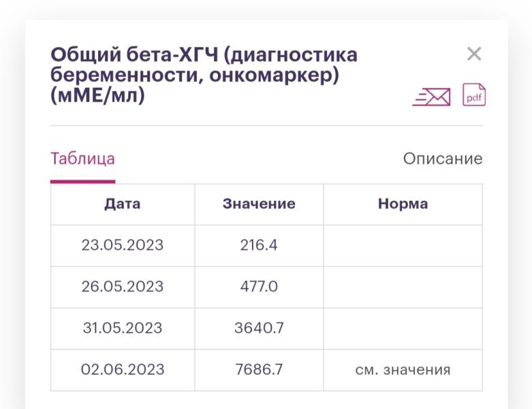Viewport: 532px width, 409px height.
Task: Click the 216.4 value cell
Action: [x=259, y=245]
